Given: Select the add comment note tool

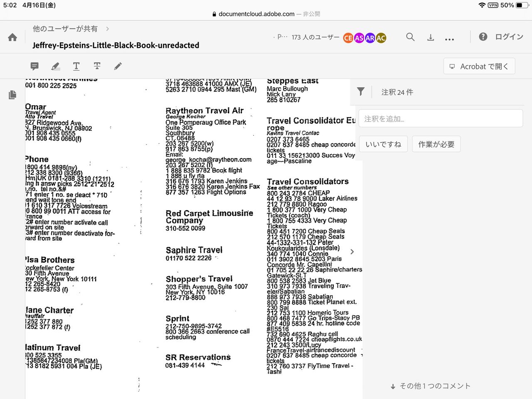Looking at the screenshot, I should click(x=34, y=66).
